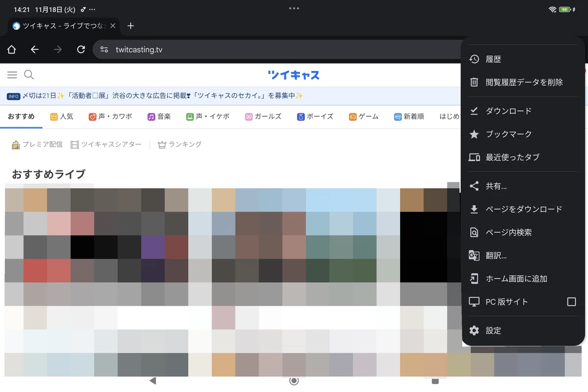Reload the page with refresh icon
The width and height of the screenshot is (588, 392).
tap(81, 49)
